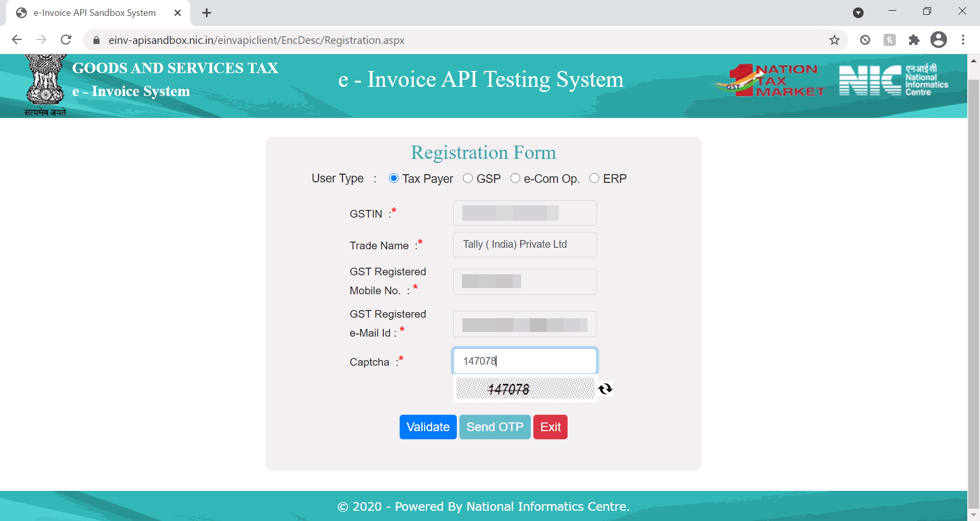Open the tab search dropdown arrow
Screen dimensions: 980x521
[x=859, y=13]
